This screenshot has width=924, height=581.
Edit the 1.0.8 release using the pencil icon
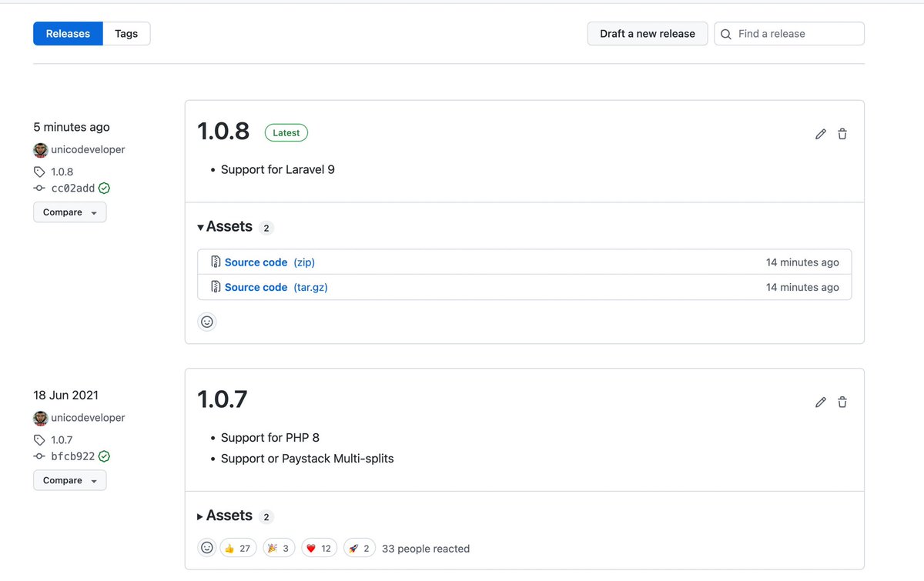(x=820, y=133)
